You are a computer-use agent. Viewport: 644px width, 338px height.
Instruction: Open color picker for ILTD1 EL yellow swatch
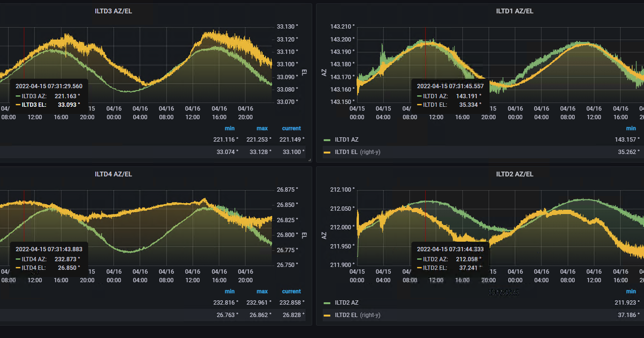click(327, 152)
